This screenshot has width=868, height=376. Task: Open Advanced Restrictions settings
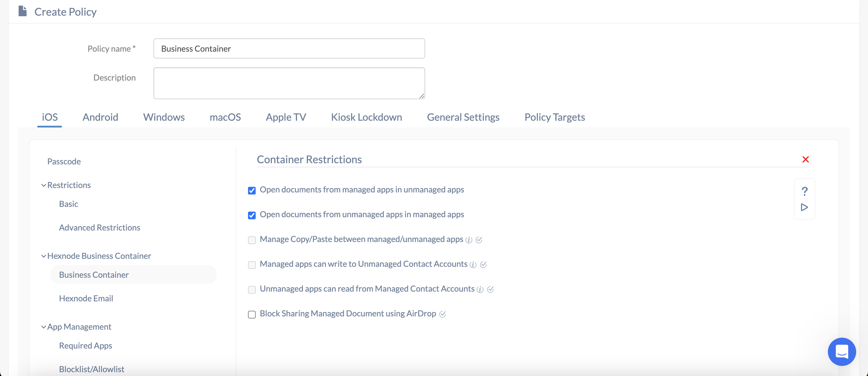click(x=99, y=228)
